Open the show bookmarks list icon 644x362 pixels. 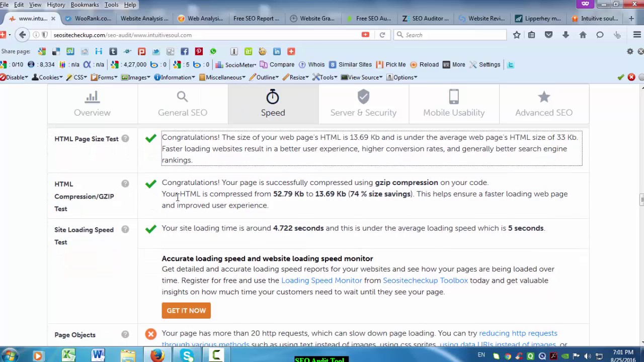531,35
